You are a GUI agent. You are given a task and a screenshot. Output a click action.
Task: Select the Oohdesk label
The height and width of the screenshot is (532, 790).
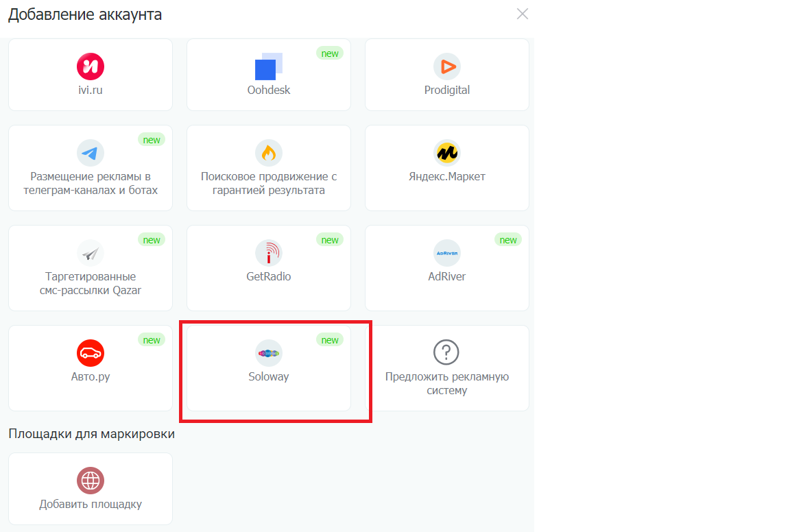coord(269,90)
